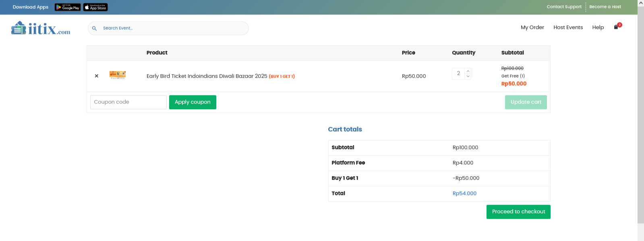Screen dimensions: 644x241
Task: Click the quantity number field
Action: (458, 73)
